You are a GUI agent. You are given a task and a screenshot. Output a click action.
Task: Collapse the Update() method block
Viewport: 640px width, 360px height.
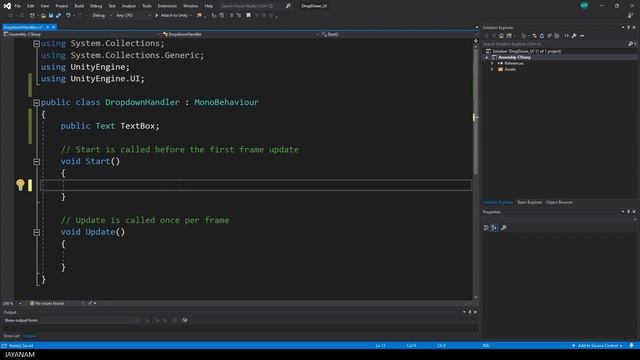[x=36, y=232]
